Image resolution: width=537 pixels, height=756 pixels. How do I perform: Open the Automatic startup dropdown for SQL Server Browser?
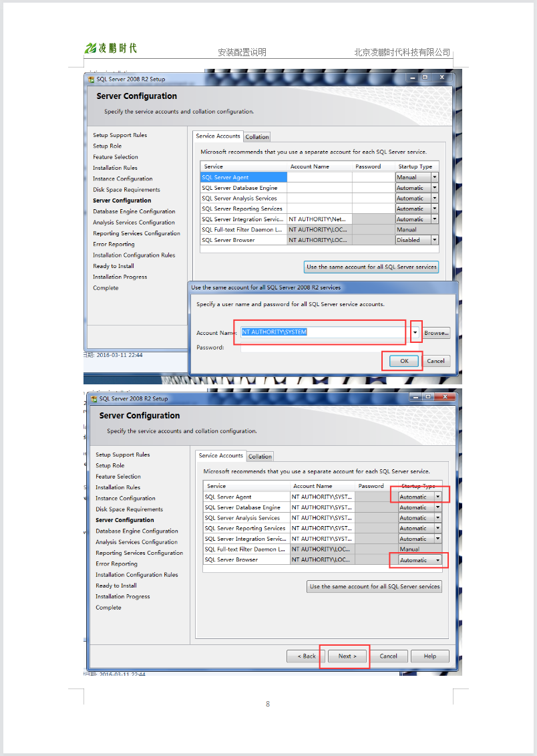pyautogui.click(x=437, y=560)
